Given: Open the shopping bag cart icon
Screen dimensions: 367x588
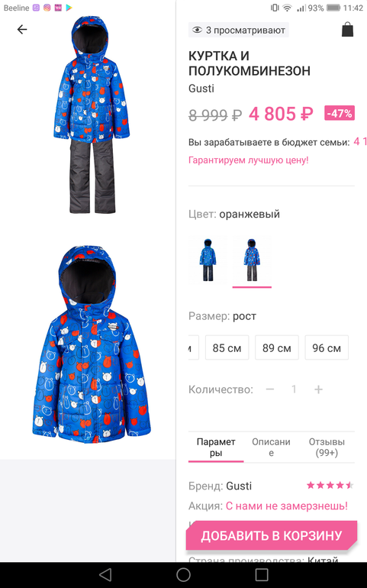Looking at the screenshot, I should point(347,29).
